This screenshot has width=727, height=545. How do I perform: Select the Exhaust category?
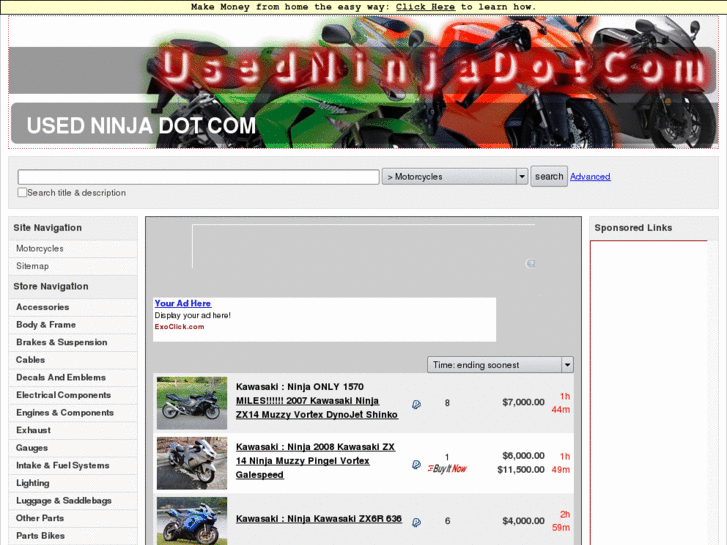click(x=33, y=430)
